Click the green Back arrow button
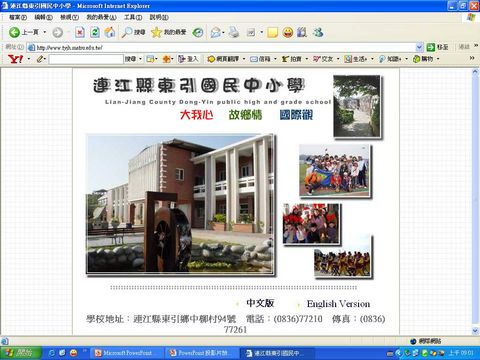Viewport: 480px width, 360px height. point(14,32)
